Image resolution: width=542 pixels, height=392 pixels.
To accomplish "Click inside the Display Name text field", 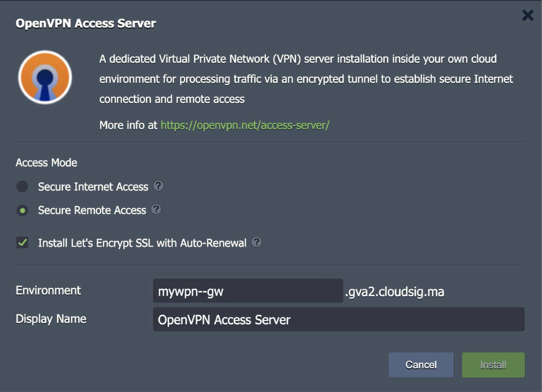I will (339, 320).
